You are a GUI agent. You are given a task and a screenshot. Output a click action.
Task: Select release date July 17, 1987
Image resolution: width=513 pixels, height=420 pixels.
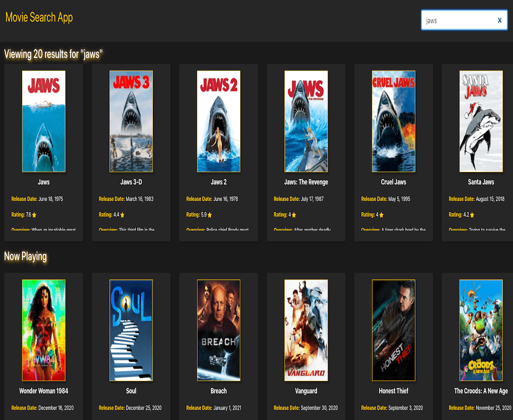[312, 199]
